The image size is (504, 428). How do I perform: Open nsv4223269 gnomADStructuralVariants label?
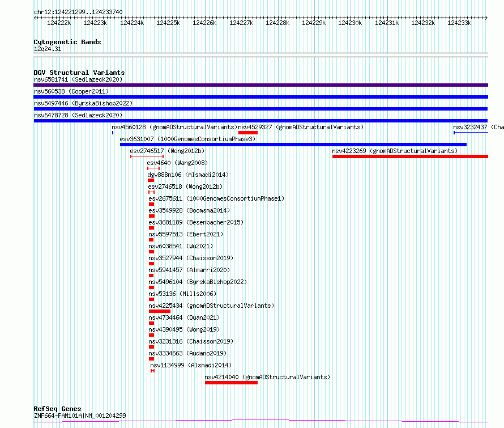tap(395, 151)
